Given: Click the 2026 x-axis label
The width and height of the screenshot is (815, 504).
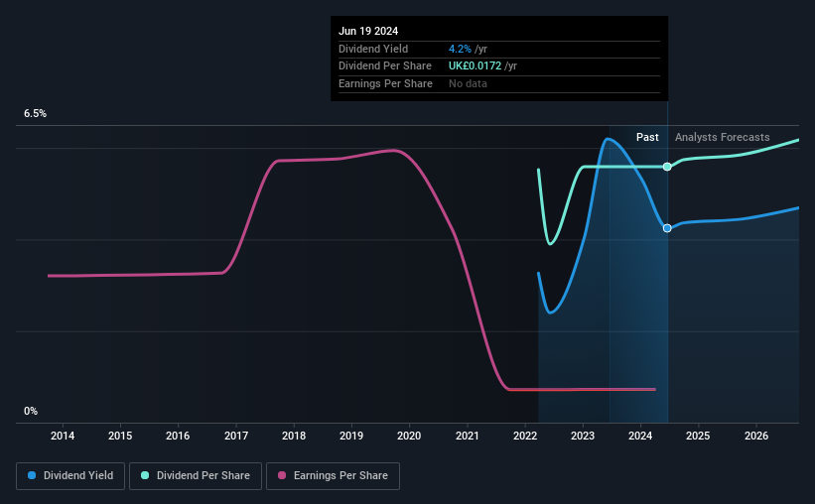Looking at the screenshot, I should click(x=756, y=436).
